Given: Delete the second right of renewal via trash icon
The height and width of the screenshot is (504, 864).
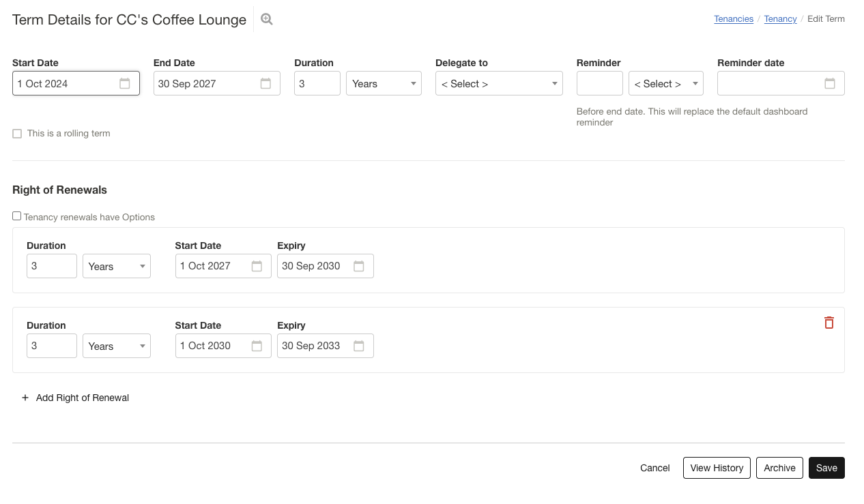Looking at the screenshot, I should [x=829, y=323].
